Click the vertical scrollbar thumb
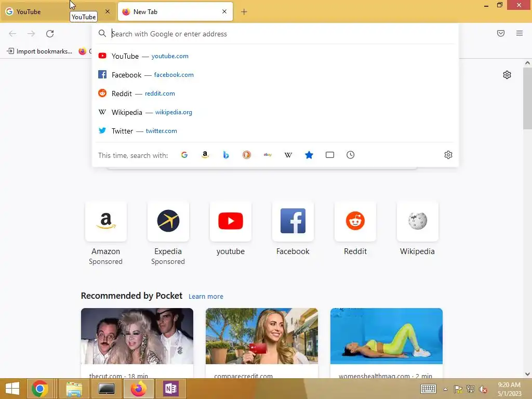The image size is (532, 399). (x=527, y=98)
